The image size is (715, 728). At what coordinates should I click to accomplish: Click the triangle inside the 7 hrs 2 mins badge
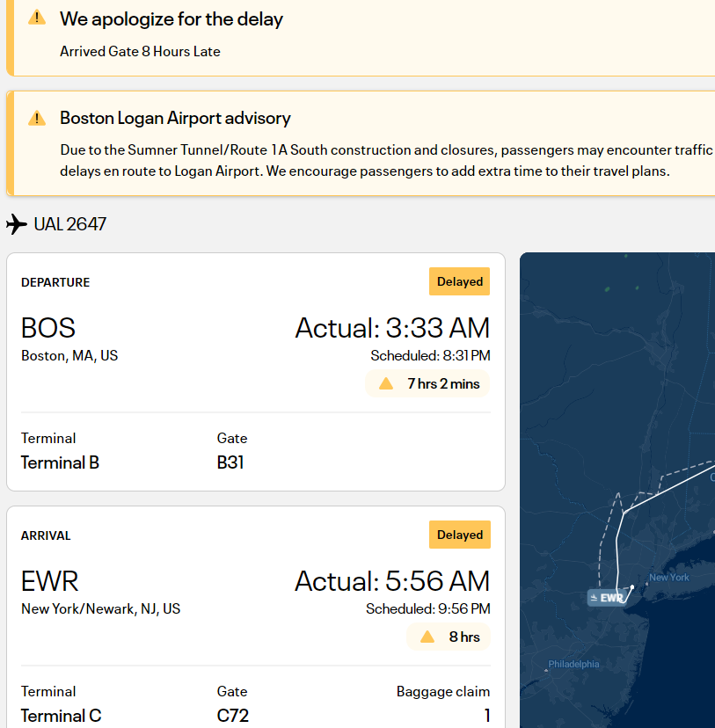[x=387, y=384]
